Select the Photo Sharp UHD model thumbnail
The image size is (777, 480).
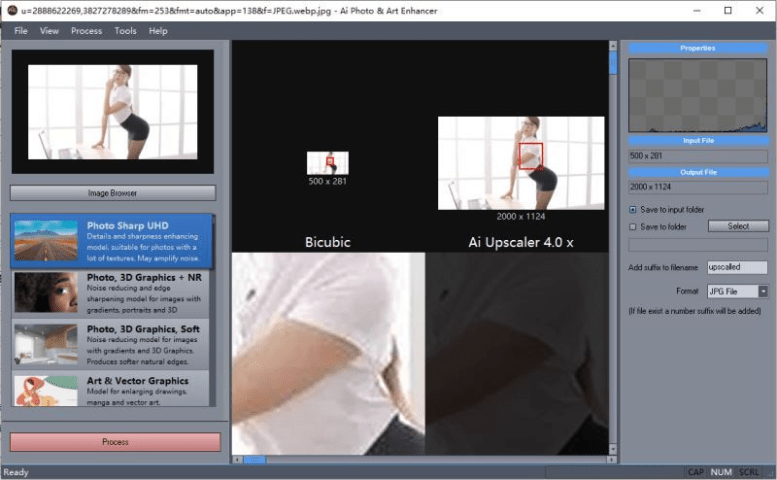[46, 240]
